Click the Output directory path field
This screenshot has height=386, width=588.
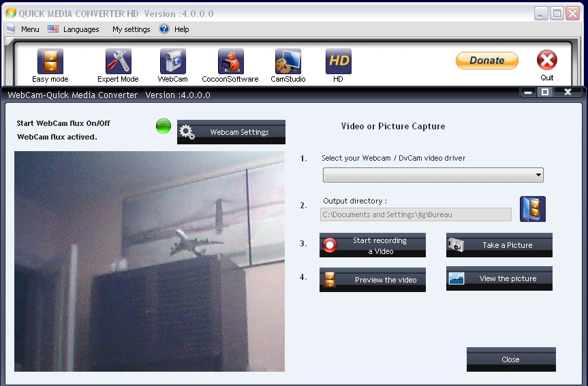(x=416, y=214)
